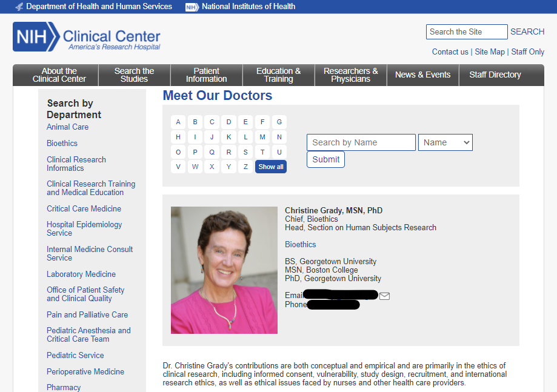
Task: Filter doctors by letter E
Action: coord(245,122)
